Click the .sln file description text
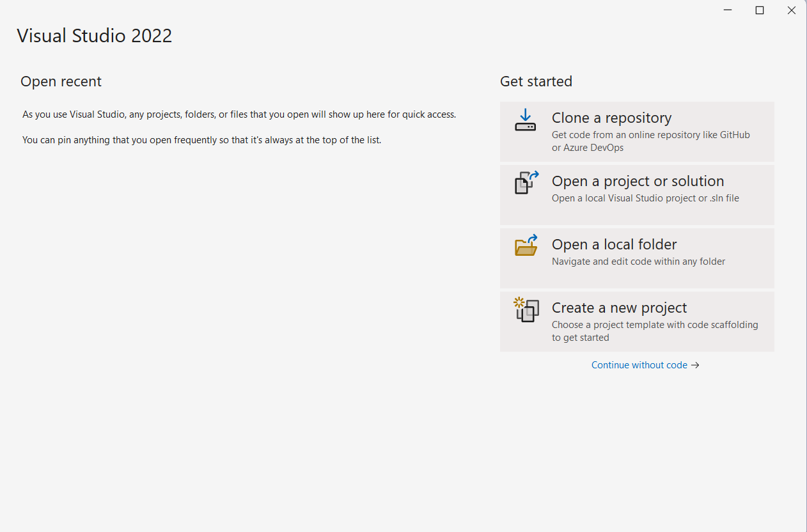The height and width of the screenshot is (532, 807). pyautogui.click(x=723, y=198)
